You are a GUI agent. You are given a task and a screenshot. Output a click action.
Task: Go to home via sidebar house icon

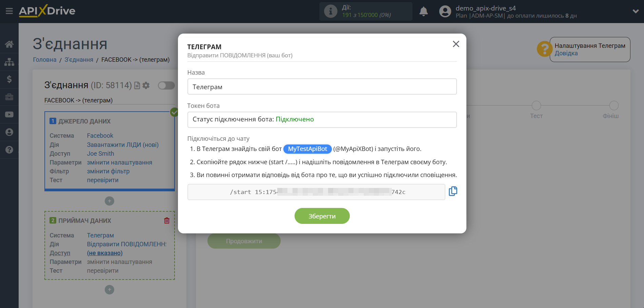point(9,44)
